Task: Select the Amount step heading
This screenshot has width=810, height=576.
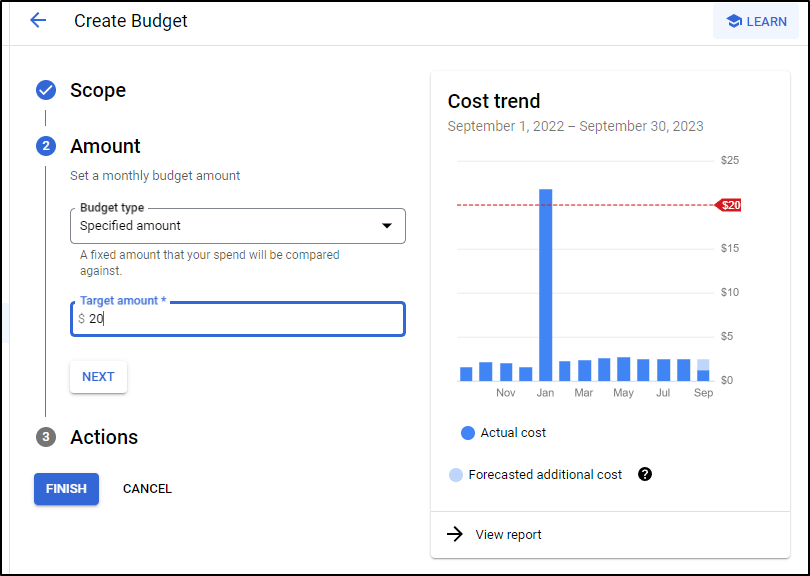Action: (x=105, y=146)
